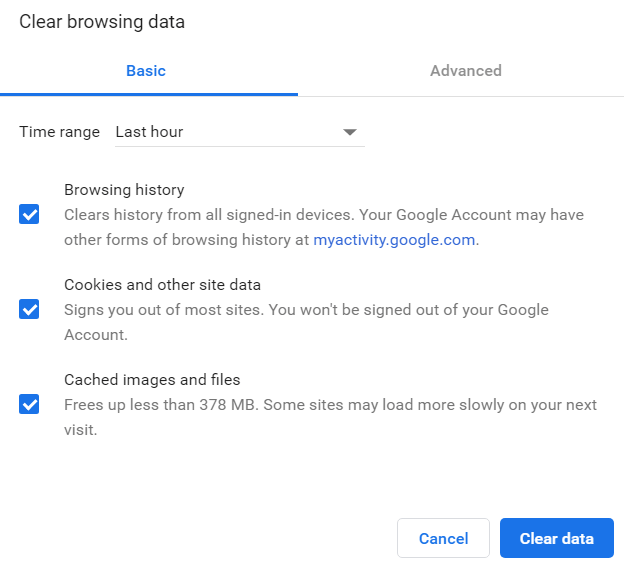Click the blue underline beneath the Basic tab

pos(149,94)
